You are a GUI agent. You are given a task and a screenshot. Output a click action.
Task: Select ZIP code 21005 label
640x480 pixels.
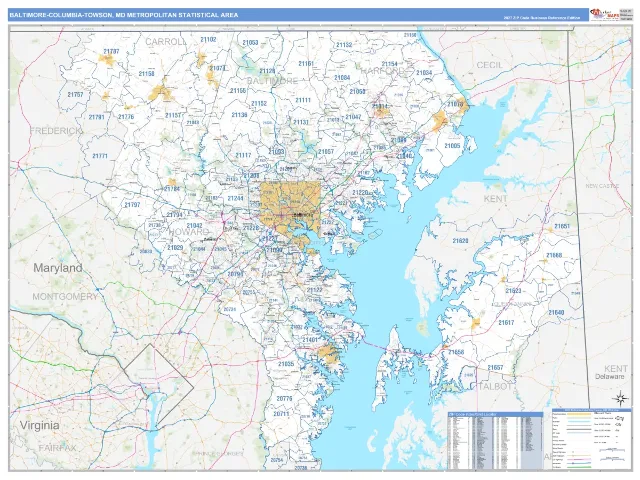point(452,146)
